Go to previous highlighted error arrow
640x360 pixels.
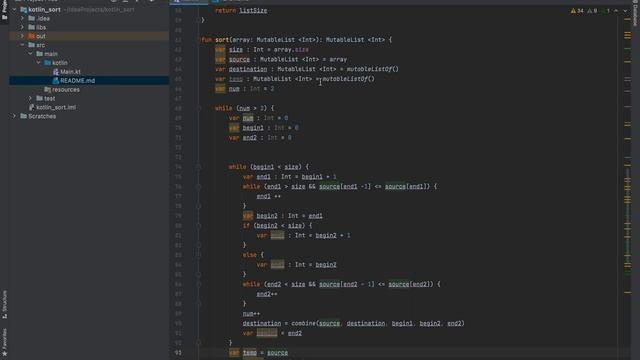(x=616, y=11)
